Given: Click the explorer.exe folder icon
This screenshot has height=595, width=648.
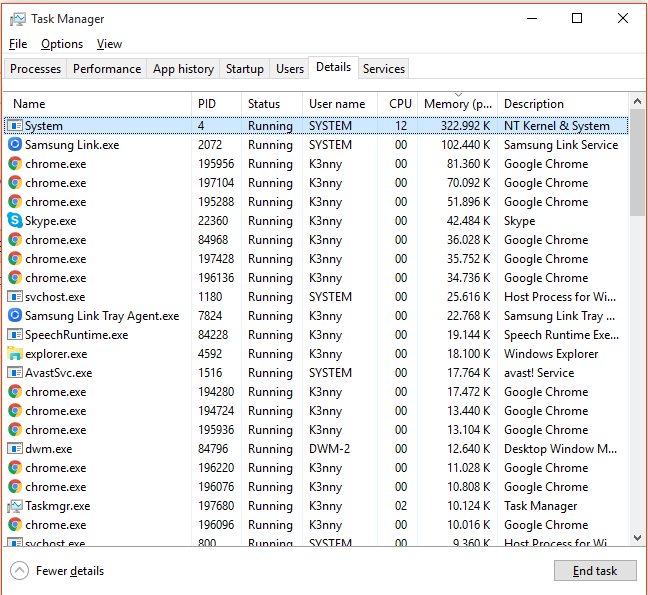Looking at the screenshot, I should (15, 354).
